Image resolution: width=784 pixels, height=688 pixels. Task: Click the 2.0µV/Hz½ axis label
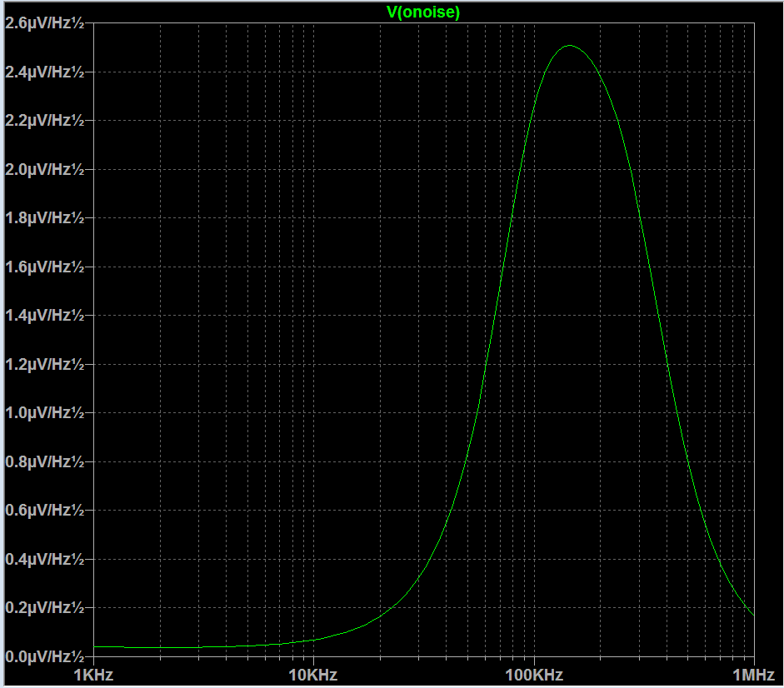[44, 169]
